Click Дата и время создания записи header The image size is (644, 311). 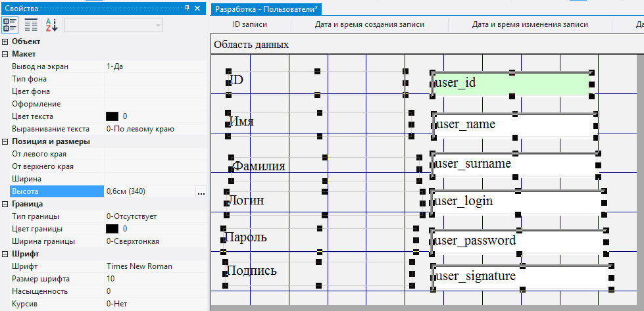click(x=369, y=24)
